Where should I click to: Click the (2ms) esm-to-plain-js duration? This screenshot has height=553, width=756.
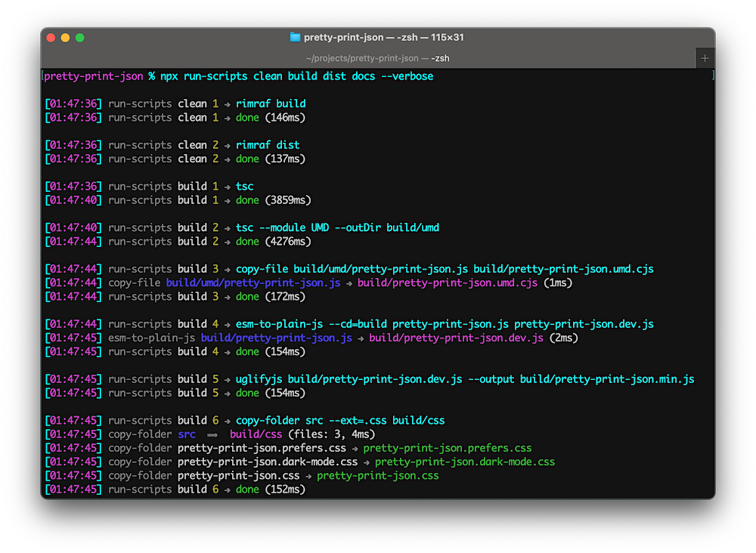564,338
